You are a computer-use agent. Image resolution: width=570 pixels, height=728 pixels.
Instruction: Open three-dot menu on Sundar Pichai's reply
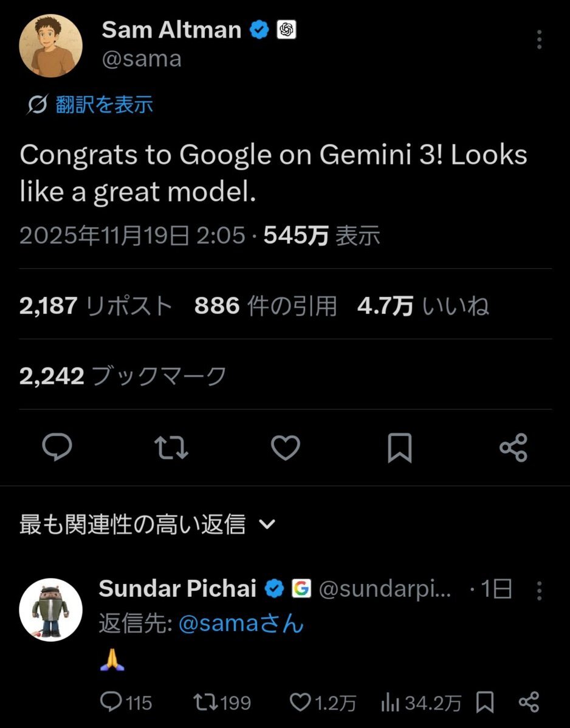coord(539,590)
